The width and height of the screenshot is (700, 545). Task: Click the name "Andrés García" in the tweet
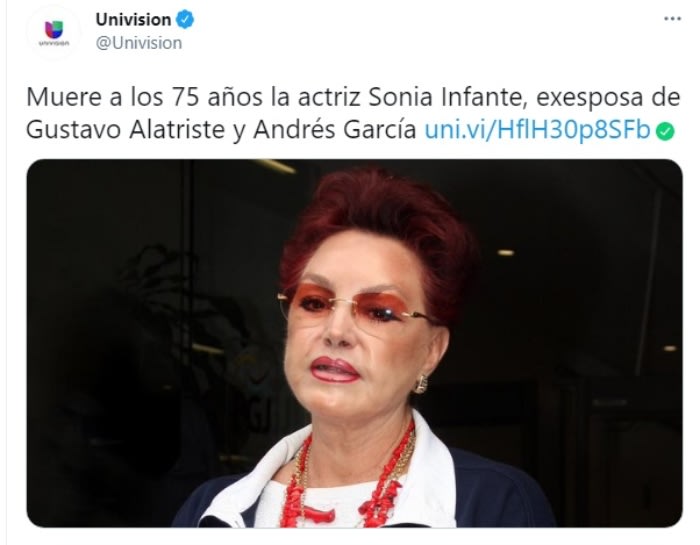(x=335, y=130)
